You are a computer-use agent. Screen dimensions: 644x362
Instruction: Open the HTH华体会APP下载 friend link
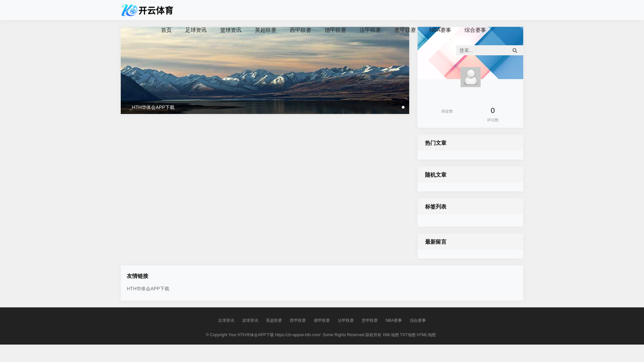click(148, 289)
